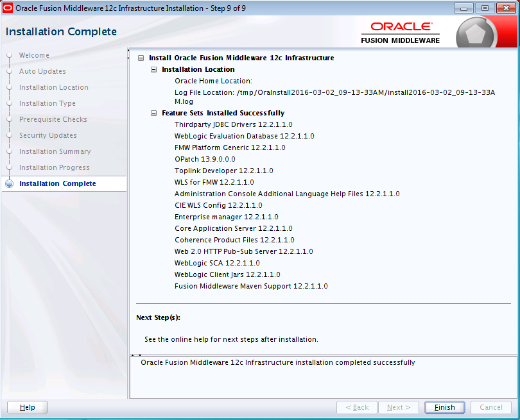Collapse the Install Oracle Fusion Middleware 12c Infrastructure node
The height and width of the screenshot is (420, 520).
click(x=141, y=58)
